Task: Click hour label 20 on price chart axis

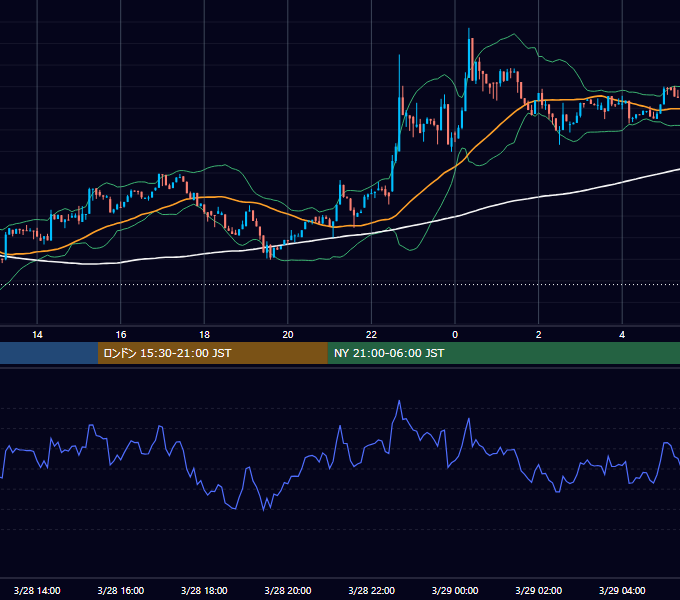Action: [288, 334]
